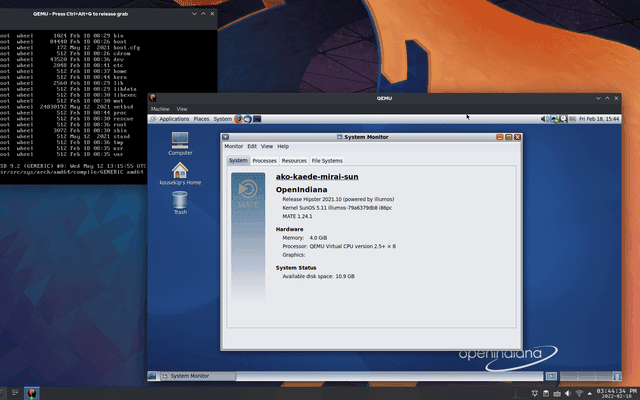Click the Processor QEMU Virtual CPU line
Screen dimensions: 640x400
(x=339, y=246)
